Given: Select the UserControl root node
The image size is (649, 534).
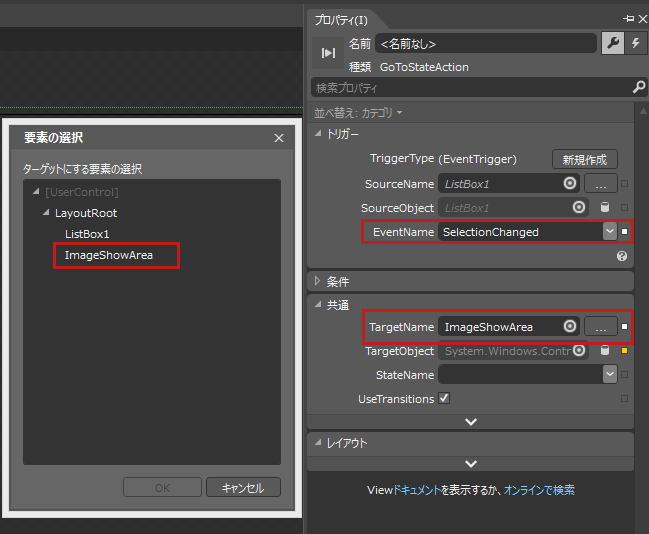Looking at the screenshot, I should click(82, 192).
